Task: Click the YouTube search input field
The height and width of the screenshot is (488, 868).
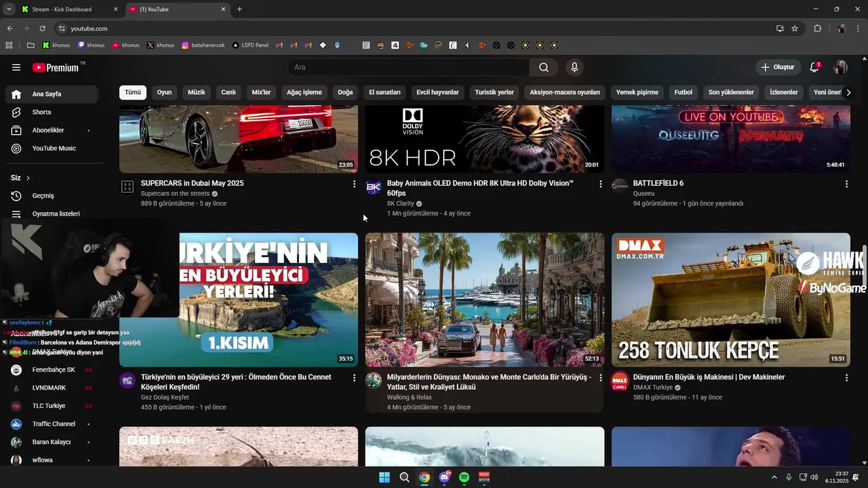Action: (409, 67)
